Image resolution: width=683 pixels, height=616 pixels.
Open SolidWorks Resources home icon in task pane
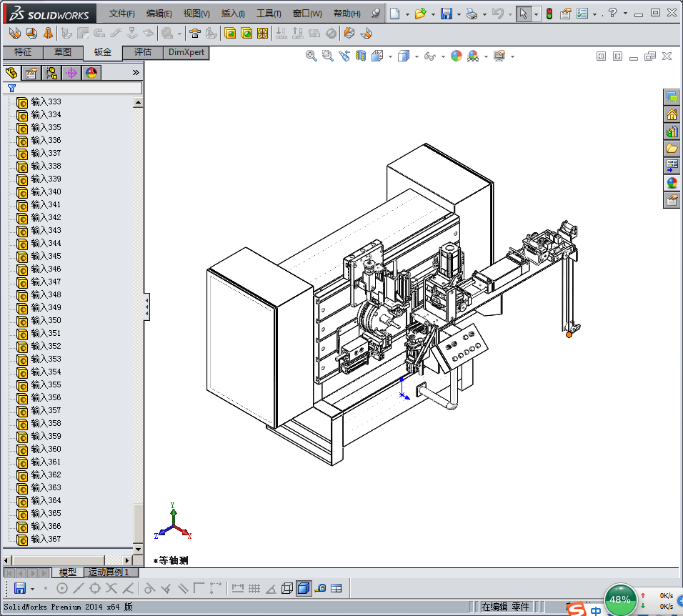point(672,114)
